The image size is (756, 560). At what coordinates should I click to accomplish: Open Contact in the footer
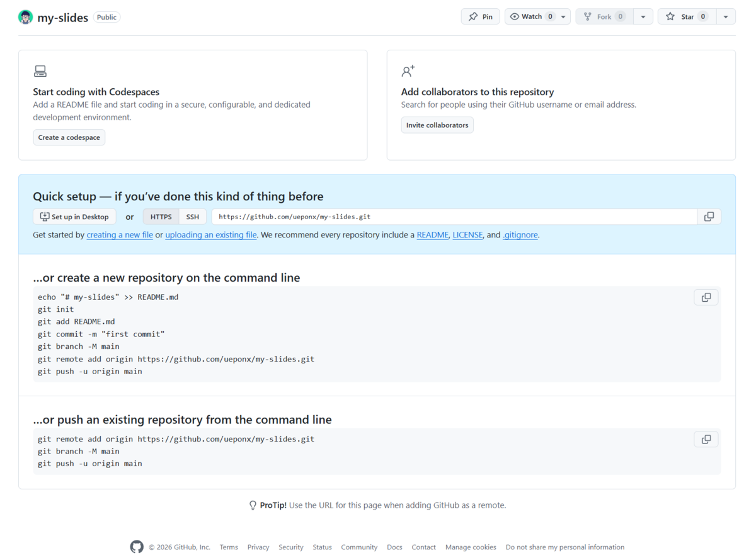[x=424, y=547]
